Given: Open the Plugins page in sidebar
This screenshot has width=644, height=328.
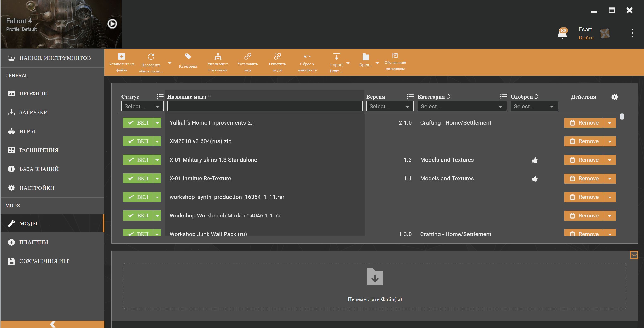Looking at the screenshot, I should 34,242.
